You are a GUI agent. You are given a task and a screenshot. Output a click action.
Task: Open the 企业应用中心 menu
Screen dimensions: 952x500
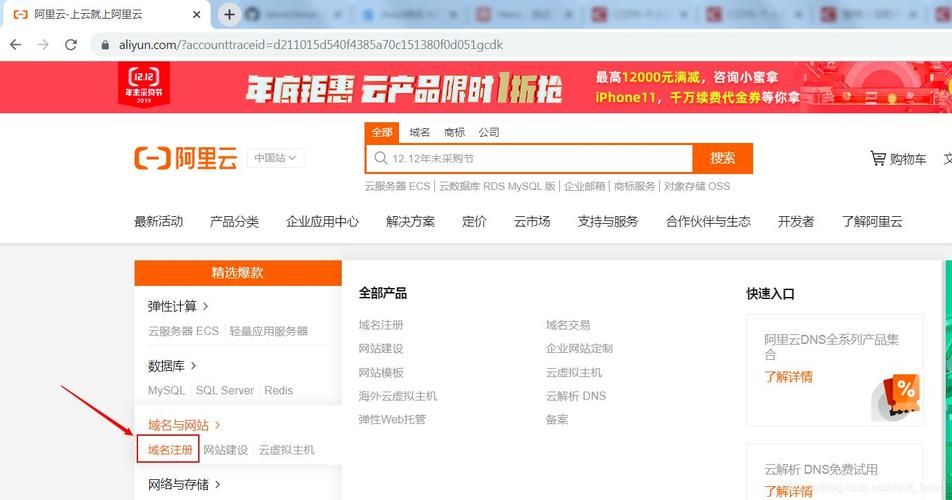coord(322,221)
